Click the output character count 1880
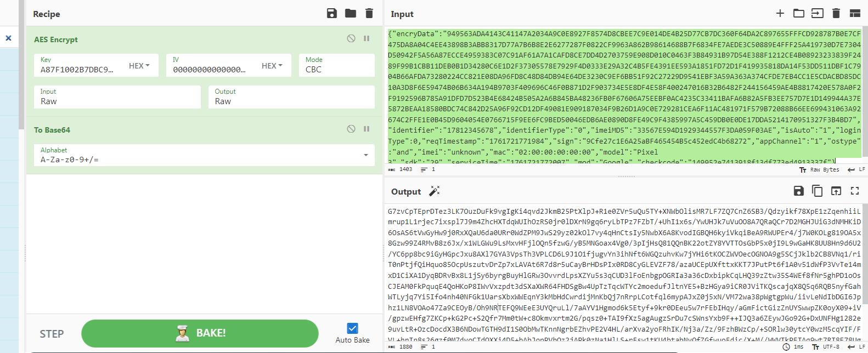The height and width of the screenshot is (353, 868). [x=401, y=347]
